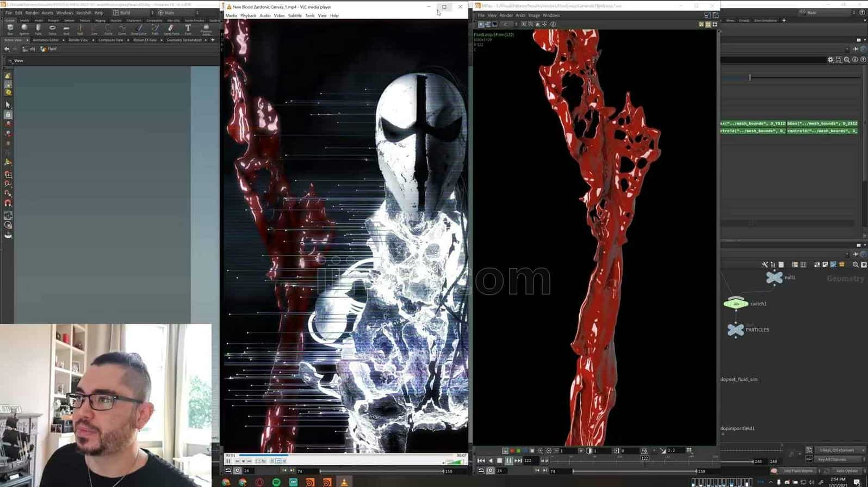Open the keys and channels dropdown
868x487 pixels.
click(841, 451)
